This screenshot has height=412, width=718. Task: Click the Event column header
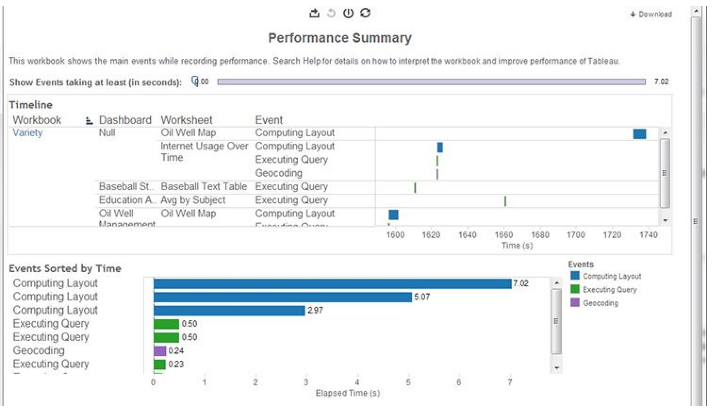[x=269, y=120]
